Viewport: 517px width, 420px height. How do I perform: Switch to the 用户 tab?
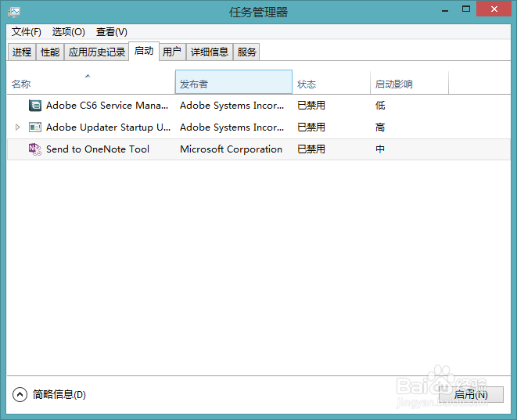pos(172,52)
